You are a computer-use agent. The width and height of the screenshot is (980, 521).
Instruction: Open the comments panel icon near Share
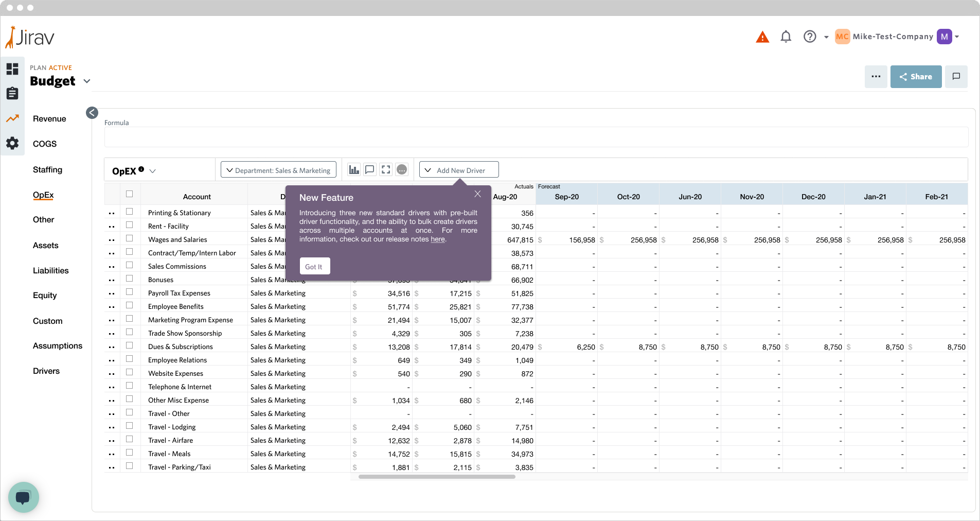956,77
